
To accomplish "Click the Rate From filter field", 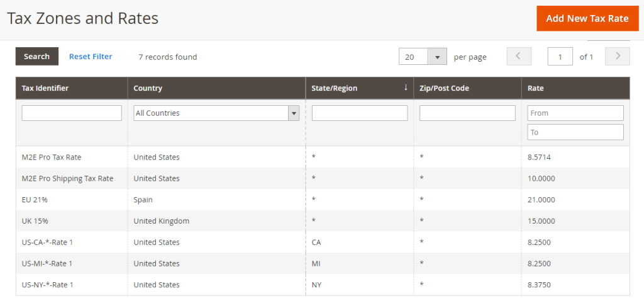I will tap(575, 113).
